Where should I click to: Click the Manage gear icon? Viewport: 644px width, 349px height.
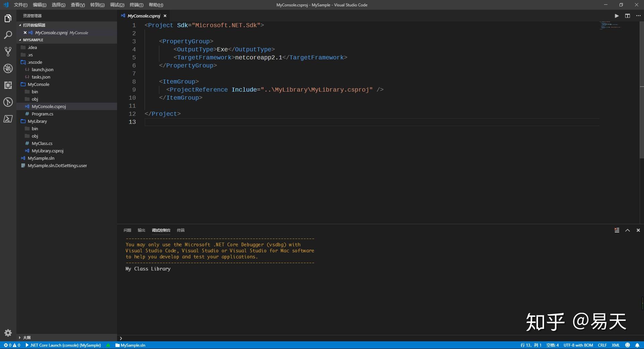pyautogui.click(x=8, y=333)
